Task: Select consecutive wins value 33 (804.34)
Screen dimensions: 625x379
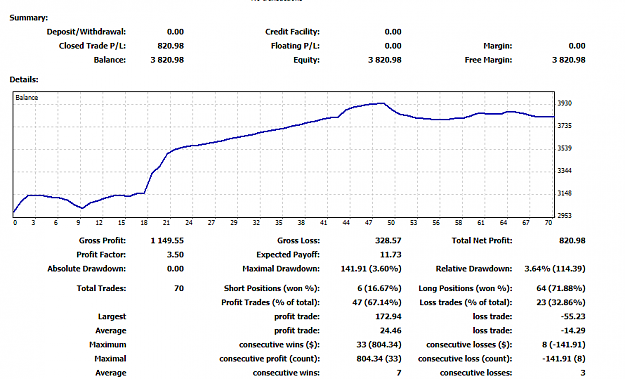Action: [x=379, y=344]
